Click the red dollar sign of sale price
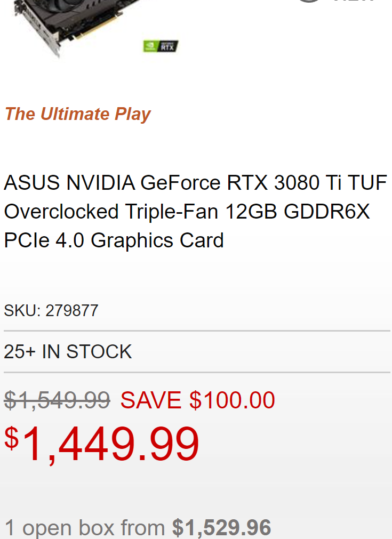The height and width of the screenshot is (539, 392). 11,438
